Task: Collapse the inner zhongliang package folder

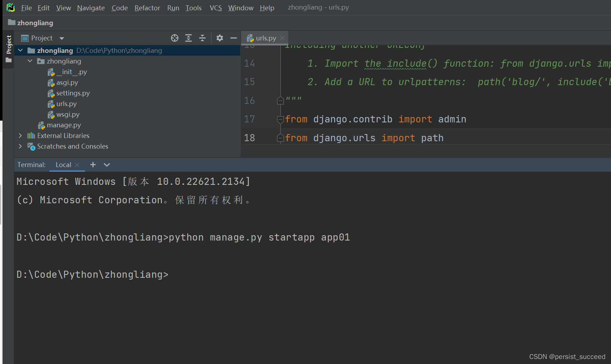Action: pos(30,61)
